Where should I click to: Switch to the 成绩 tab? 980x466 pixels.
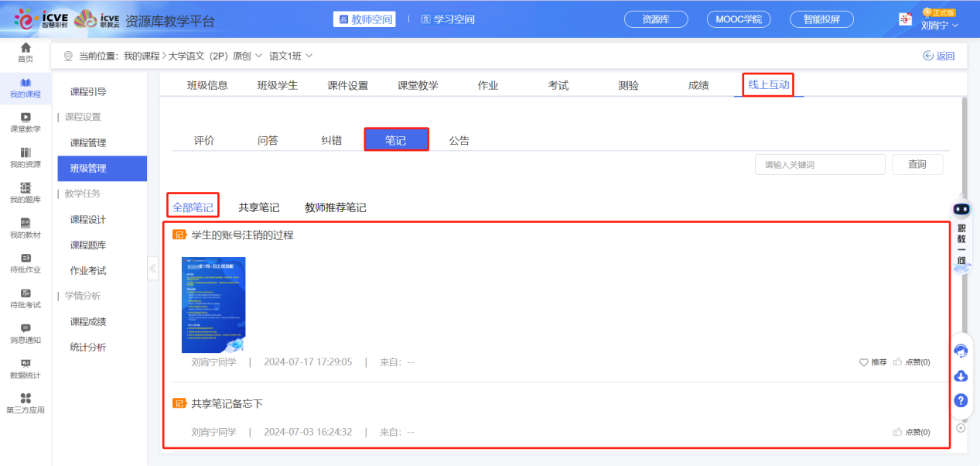pos(697,85)
